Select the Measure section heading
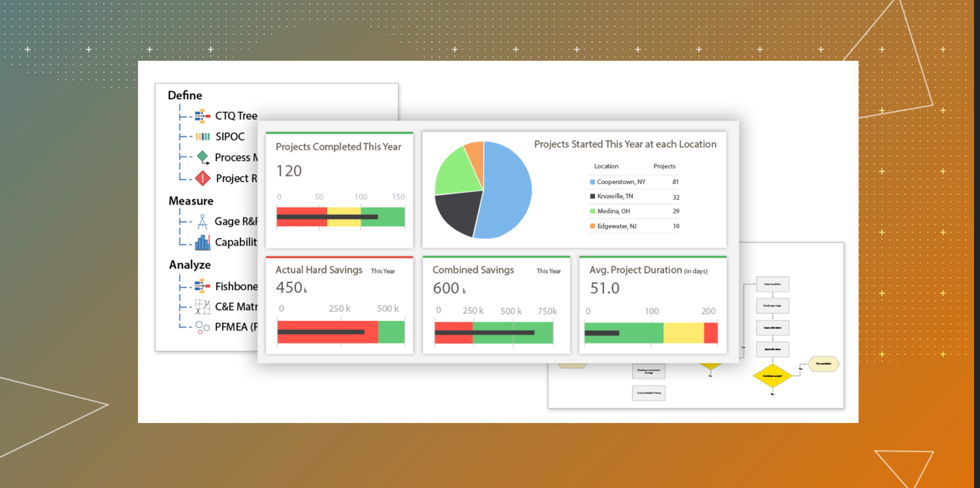 pos(191,201)
